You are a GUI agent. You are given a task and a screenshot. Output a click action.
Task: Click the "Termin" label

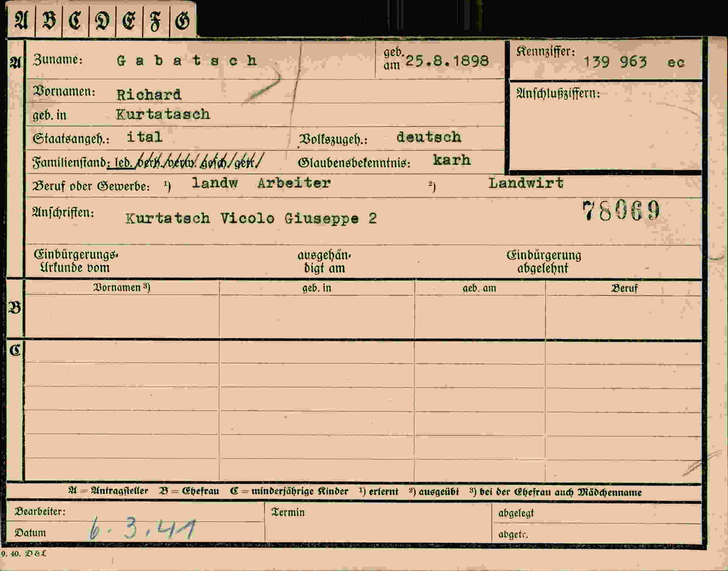288,513
